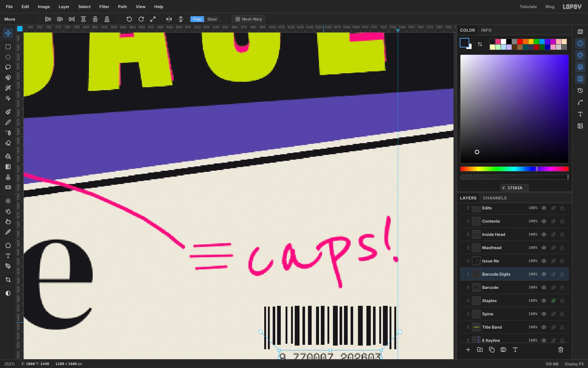This screenshot has height=368, width=588.
Task: Rotate counter-clockwise using the options bar icon
Action: tap(129, 19)
